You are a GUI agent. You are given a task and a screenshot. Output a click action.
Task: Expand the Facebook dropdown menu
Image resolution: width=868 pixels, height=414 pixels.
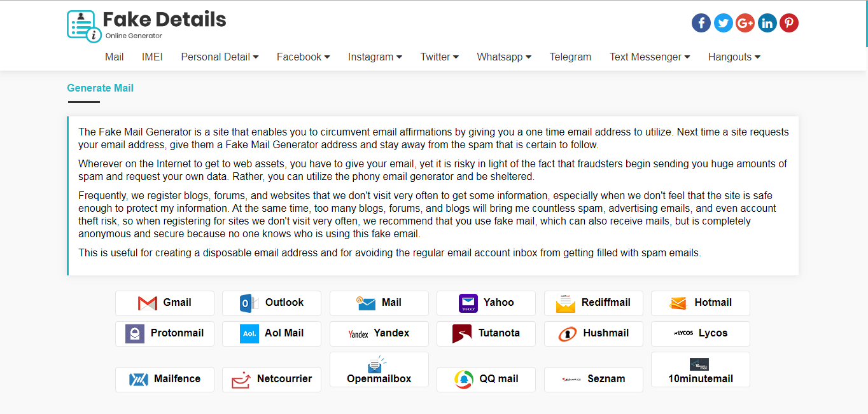point(303,57)
